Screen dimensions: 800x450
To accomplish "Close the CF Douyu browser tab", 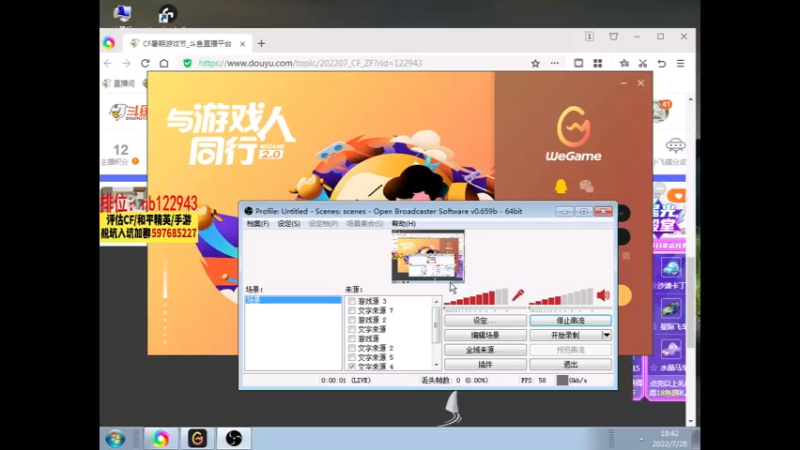I will [242, 44].
